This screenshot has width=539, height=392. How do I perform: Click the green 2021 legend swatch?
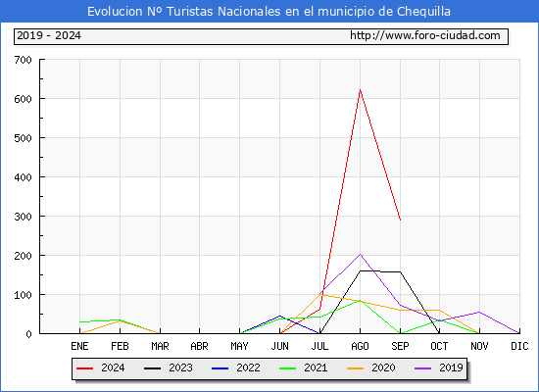(288, 368)
